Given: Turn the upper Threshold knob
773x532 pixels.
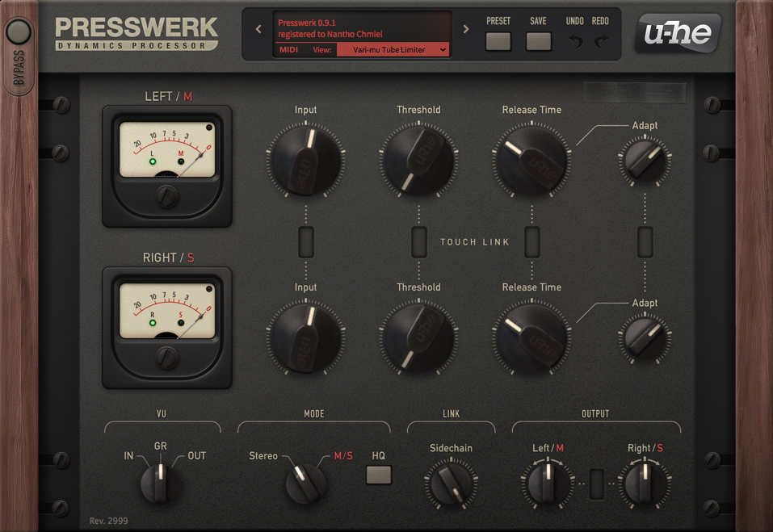Looking at the screenshot, I should (418, 160).
